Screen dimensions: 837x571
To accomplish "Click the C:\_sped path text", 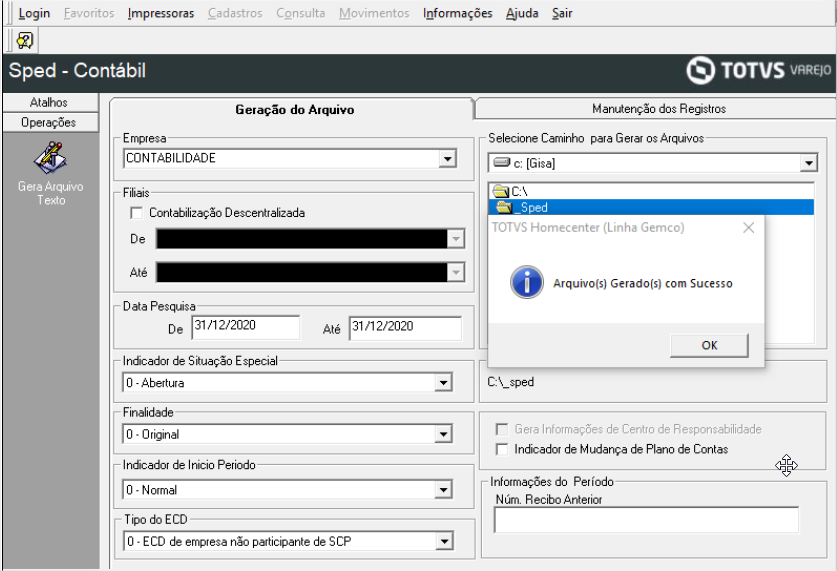I will [510, 382].
